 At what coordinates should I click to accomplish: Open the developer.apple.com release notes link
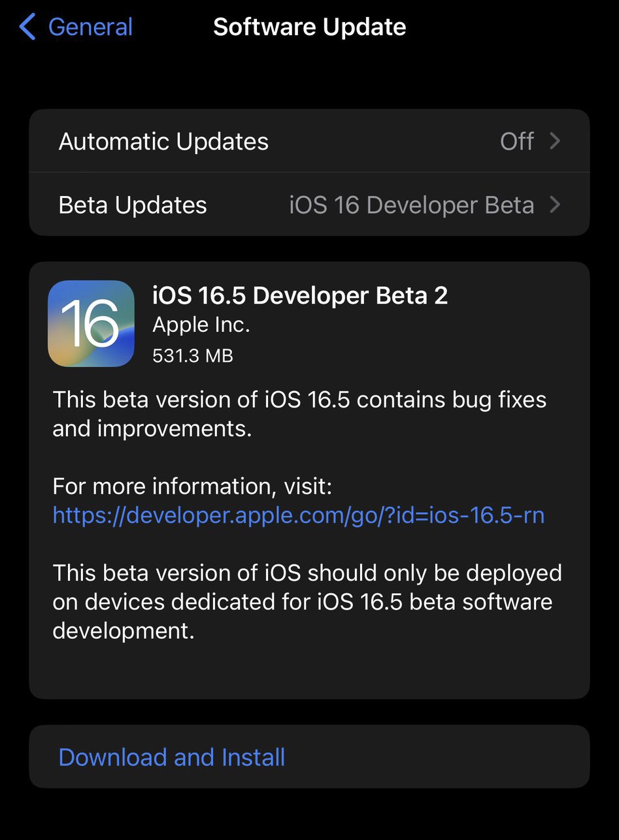(299, 515)
